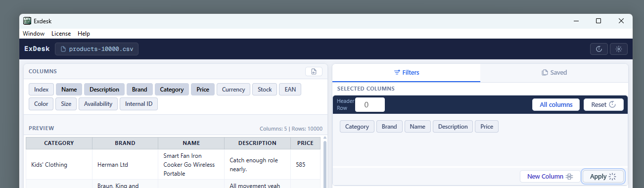Toggle the EAN column chip
Image resolution: width=644 pixels, height=188 pixels.
[x=290, y=90]
